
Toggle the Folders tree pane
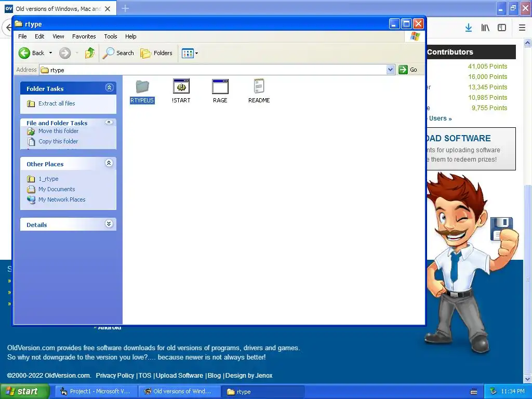click(156, 53)
